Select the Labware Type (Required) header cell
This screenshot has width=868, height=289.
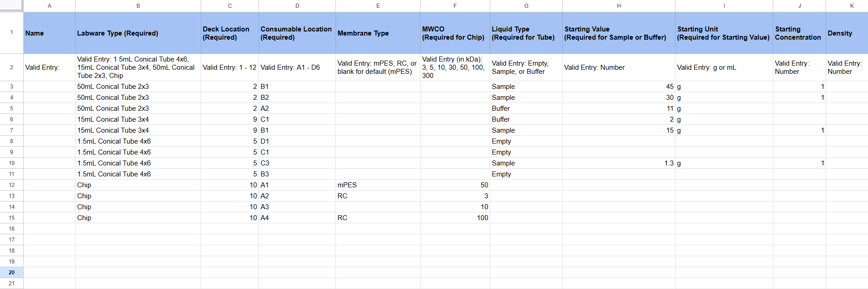coord(138,33)
